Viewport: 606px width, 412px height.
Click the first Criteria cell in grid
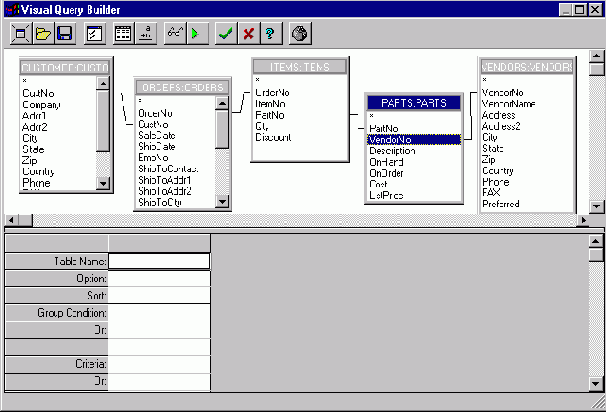(x=159, y=365)
